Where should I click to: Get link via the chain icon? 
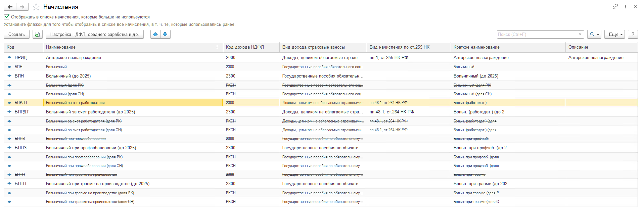(x=615, y=6)
